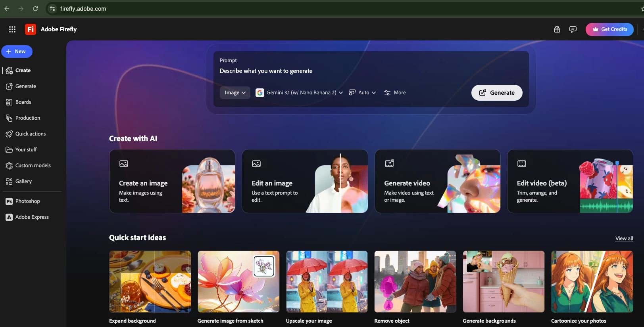This screenshot has height=327, width=644.
Task: Click the "Quick start ideas" heading
Action: tap(138, 238)
